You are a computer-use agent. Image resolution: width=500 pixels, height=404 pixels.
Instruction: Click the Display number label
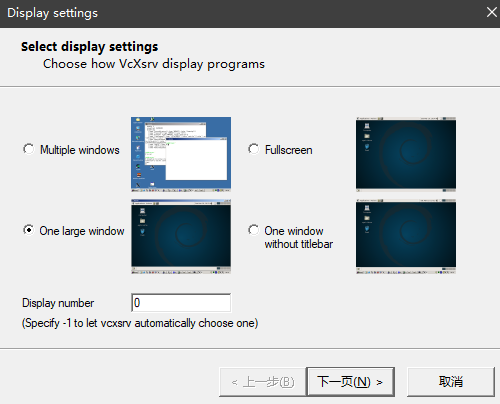coord(58,303)
